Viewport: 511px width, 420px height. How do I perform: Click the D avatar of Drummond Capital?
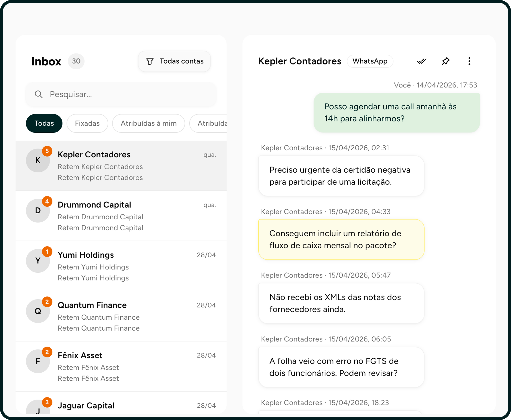[38, 210]
